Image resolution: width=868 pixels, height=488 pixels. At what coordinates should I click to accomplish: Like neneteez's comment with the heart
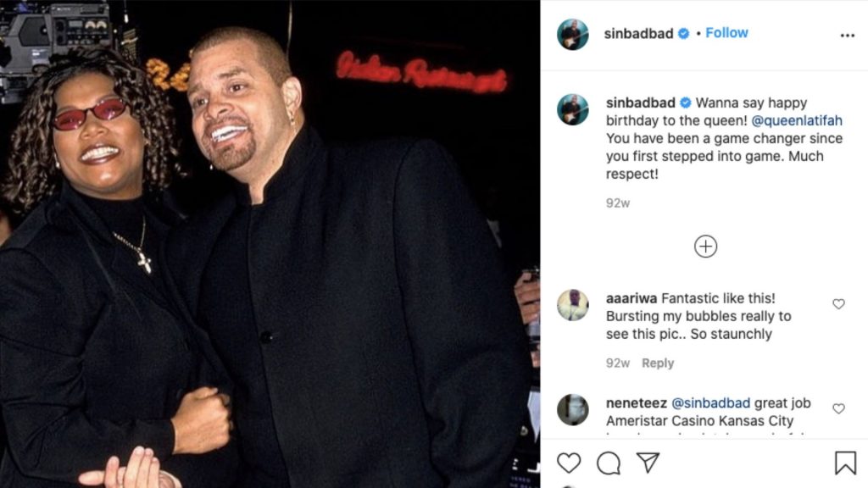coord(838,408)
